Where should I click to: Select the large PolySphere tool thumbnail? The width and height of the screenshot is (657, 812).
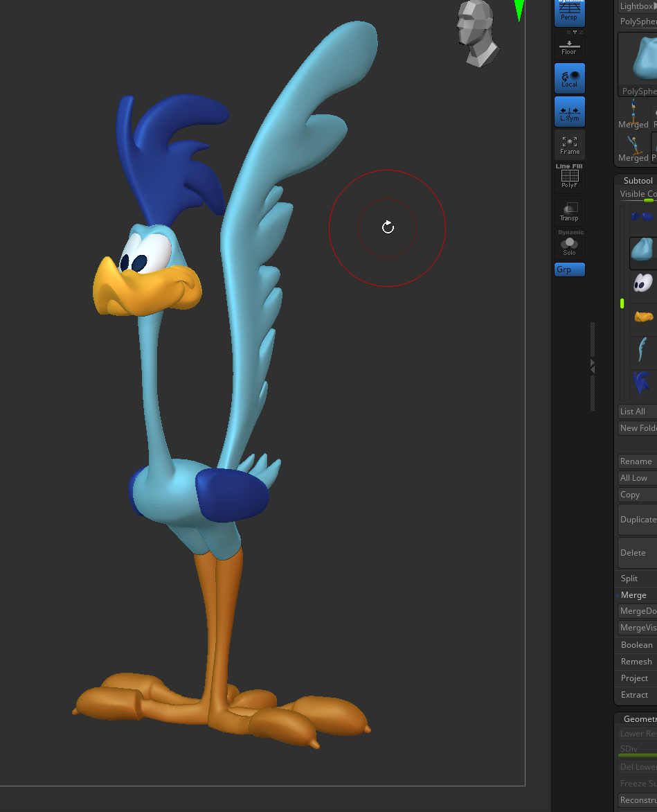click(x=638, y=64)
